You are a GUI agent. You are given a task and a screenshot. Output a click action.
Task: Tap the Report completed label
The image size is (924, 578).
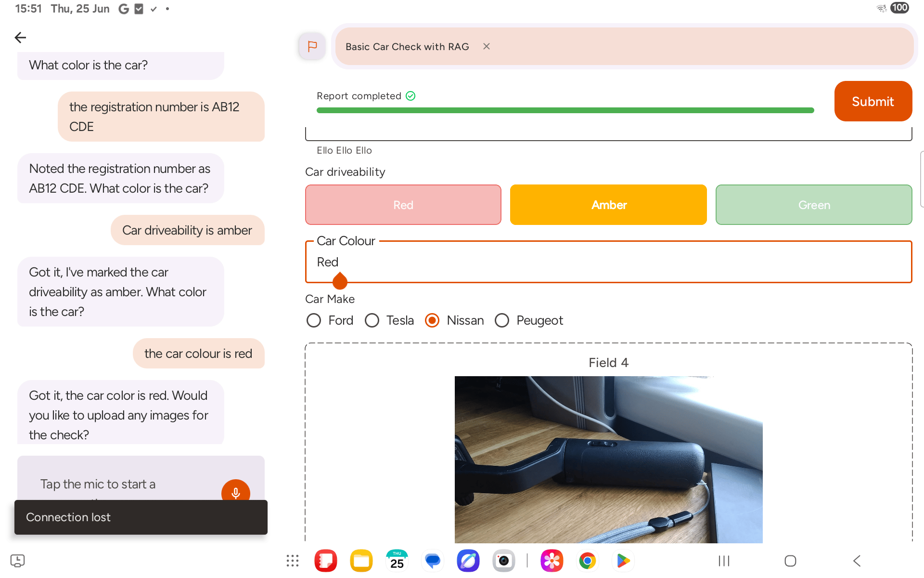359,96
